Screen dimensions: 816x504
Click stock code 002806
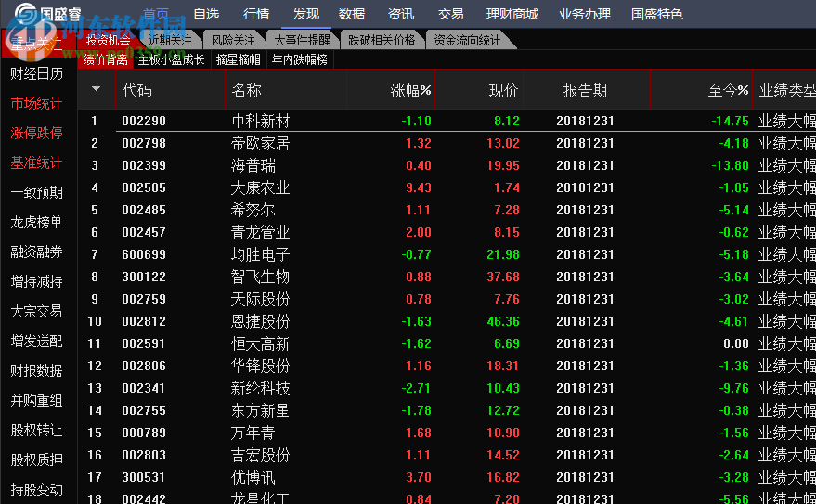pyautogui.click(x=144, y=367)
